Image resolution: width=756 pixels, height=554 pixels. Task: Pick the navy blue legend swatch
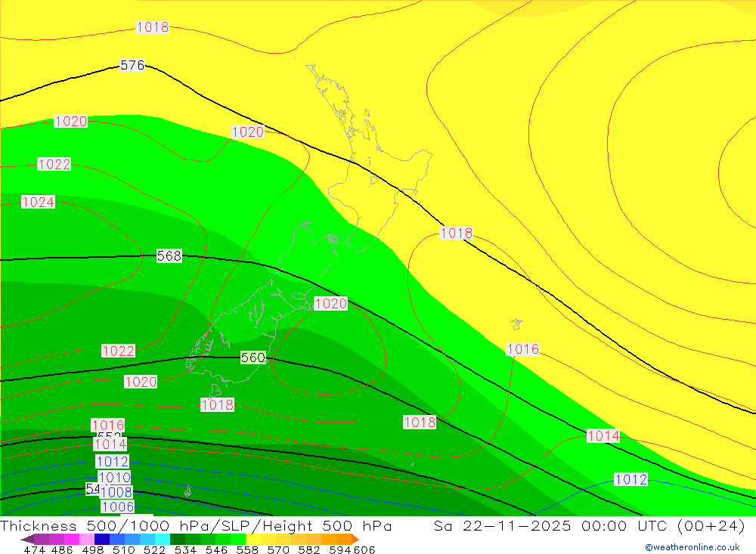tap(102, 539)
